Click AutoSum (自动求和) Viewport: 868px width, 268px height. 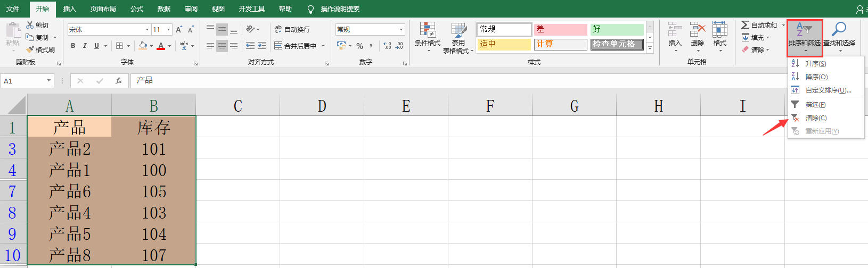759,25
